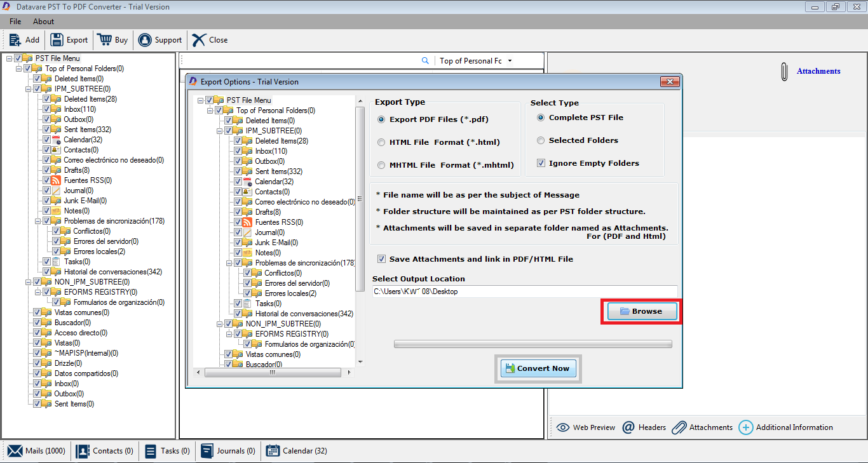Click the search magnifier icon
The width and height of the screenshot is (868, 463).
pos(426,61)
